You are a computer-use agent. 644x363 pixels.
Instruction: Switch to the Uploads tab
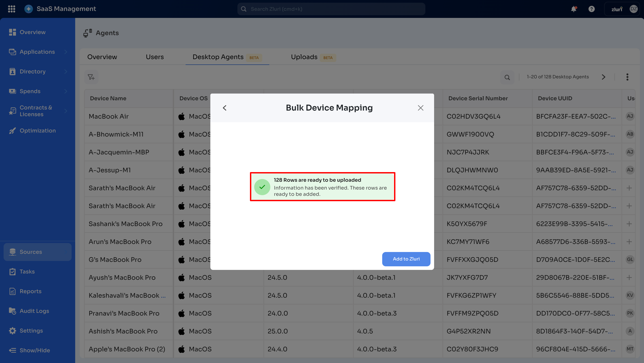(304, 57)
